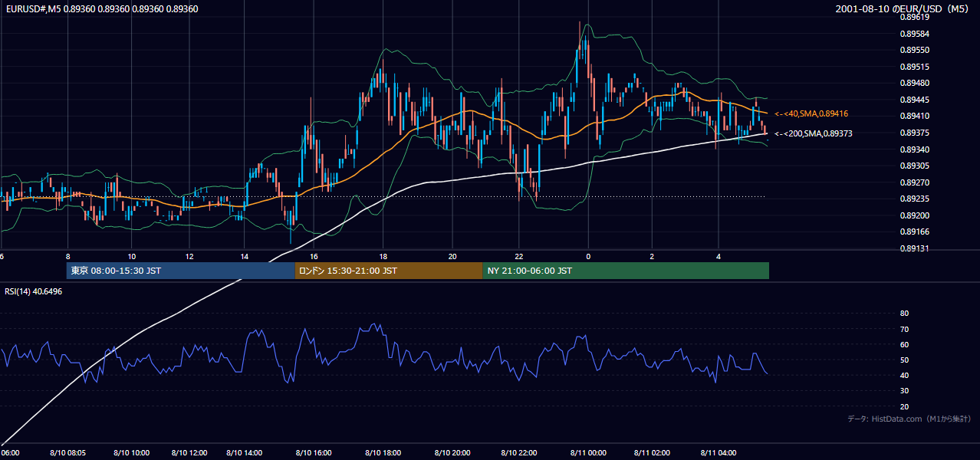Click the RSI 50 level label
Viewport: 980px width, 460px height.
click(904, 360)
